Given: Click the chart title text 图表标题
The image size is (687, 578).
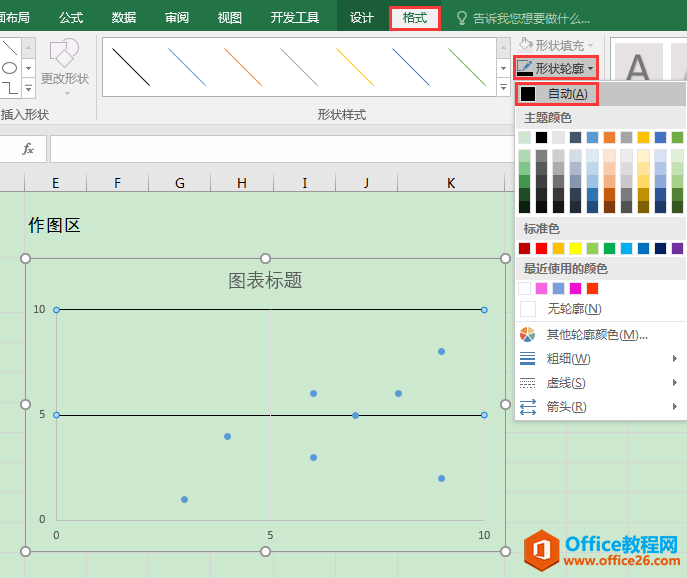Looking at the screenshot, I should (265, 281).
